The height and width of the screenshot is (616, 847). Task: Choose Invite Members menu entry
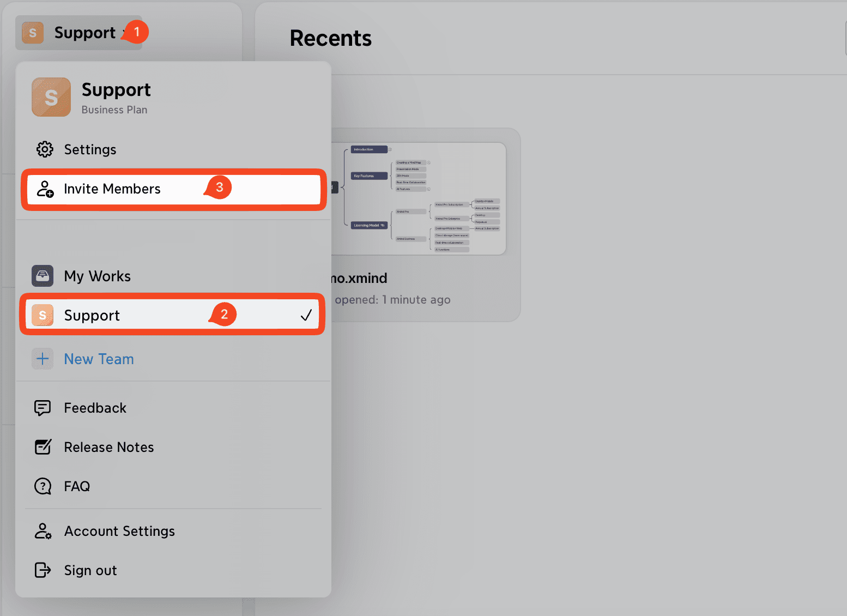click(173, 189)
